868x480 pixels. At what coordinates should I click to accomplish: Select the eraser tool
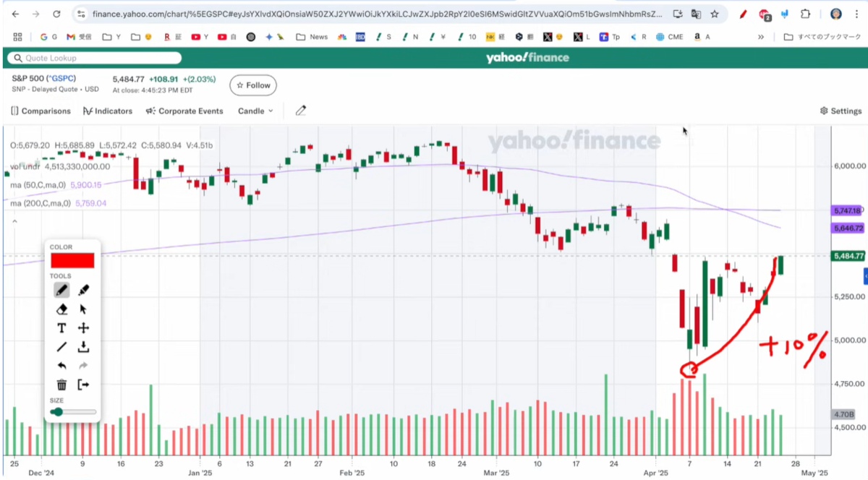(61, 309)
